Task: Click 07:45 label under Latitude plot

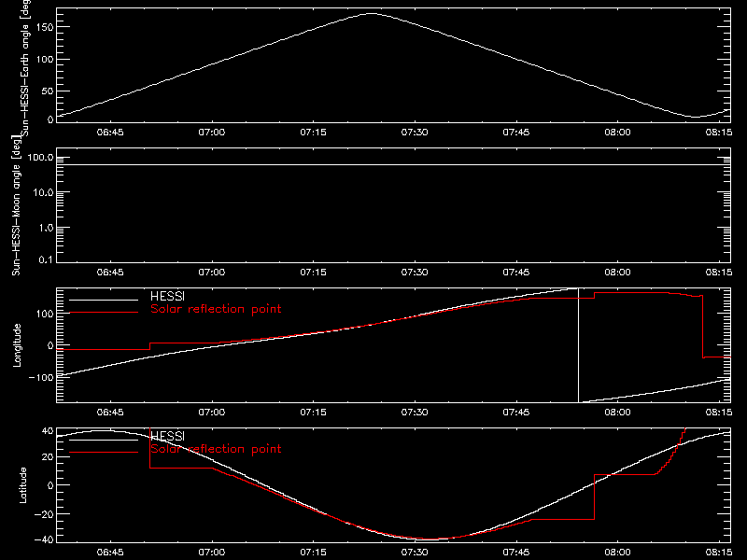Action: 516,553
